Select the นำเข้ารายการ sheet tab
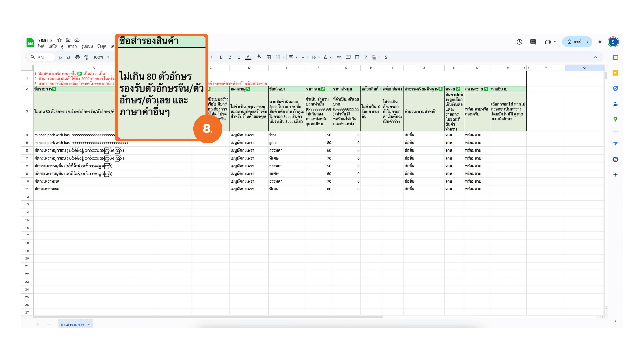The width and height of the screenshot is (644, 362). tap(72, 324)
